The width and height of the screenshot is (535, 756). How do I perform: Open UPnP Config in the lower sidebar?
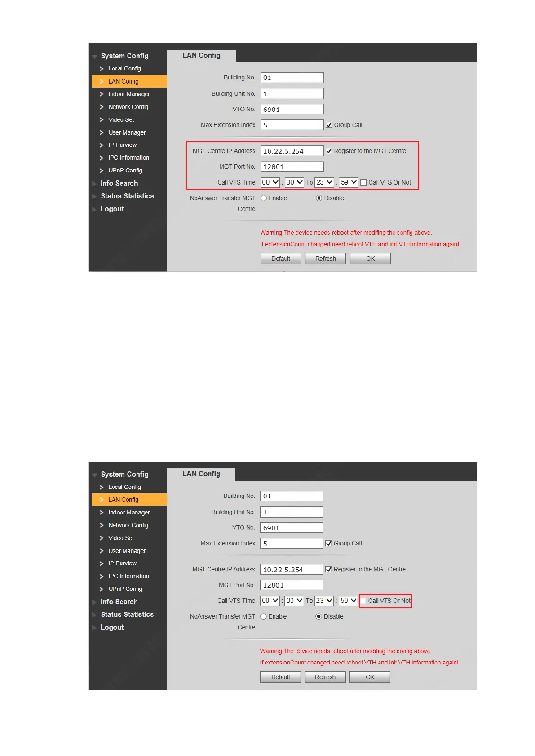125,589
